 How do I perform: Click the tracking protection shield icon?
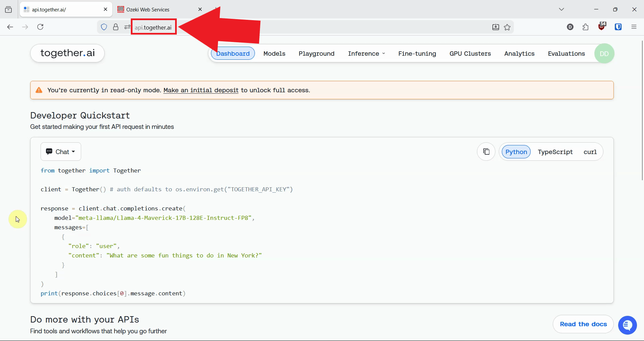coord(104,27)
